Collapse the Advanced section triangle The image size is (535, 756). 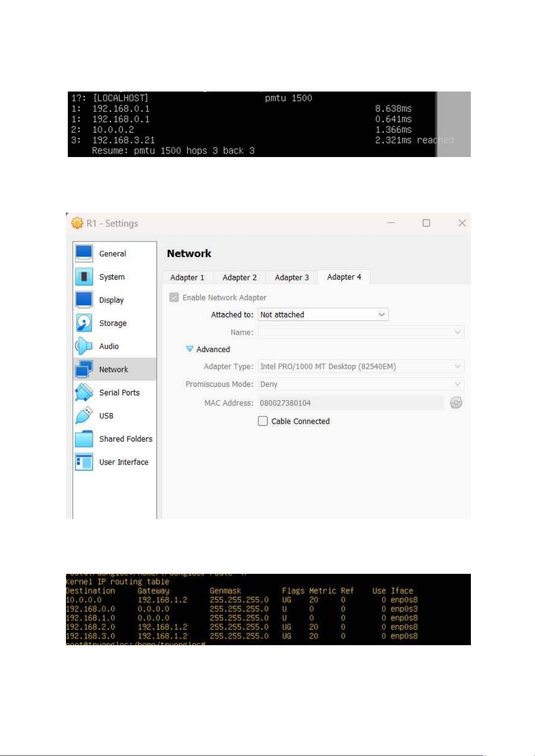[x=190, y=349]
